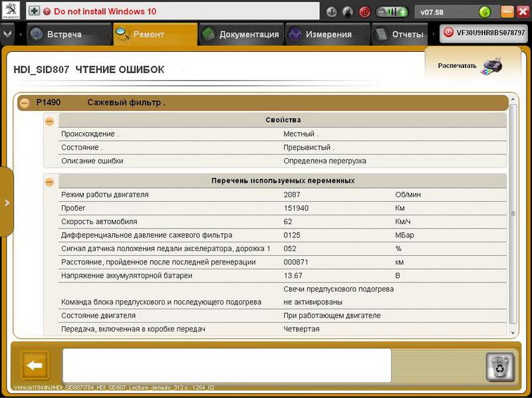Expand the left side panel arrow

click(x=7, y=203)
